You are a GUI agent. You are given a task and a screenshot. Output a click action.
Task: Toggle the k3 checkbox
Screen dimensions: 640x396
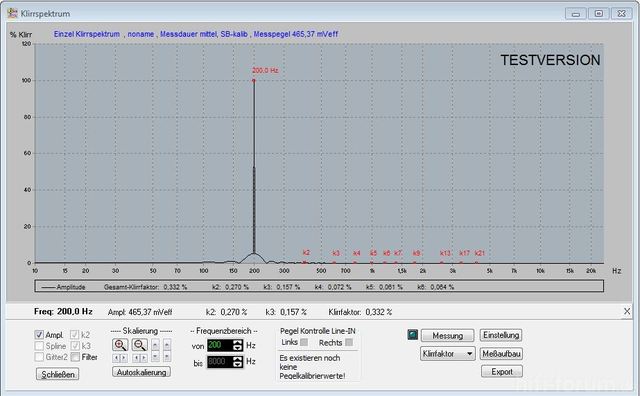point(74,346)
